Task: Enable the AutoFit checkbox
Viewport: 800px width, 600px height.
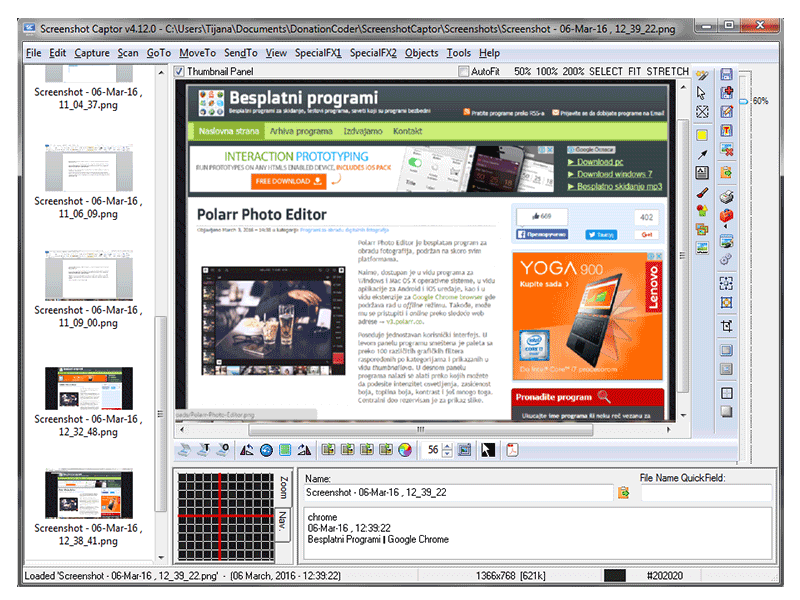Action: coord(463,71)
